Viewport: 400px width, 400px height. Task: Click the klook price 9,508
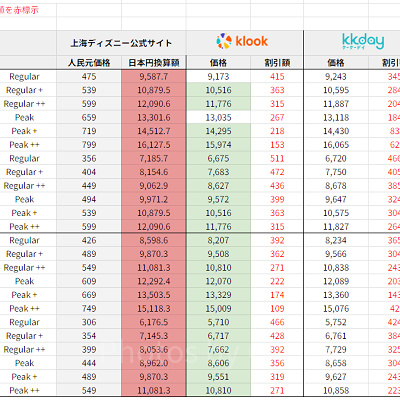tap(218, 254)
